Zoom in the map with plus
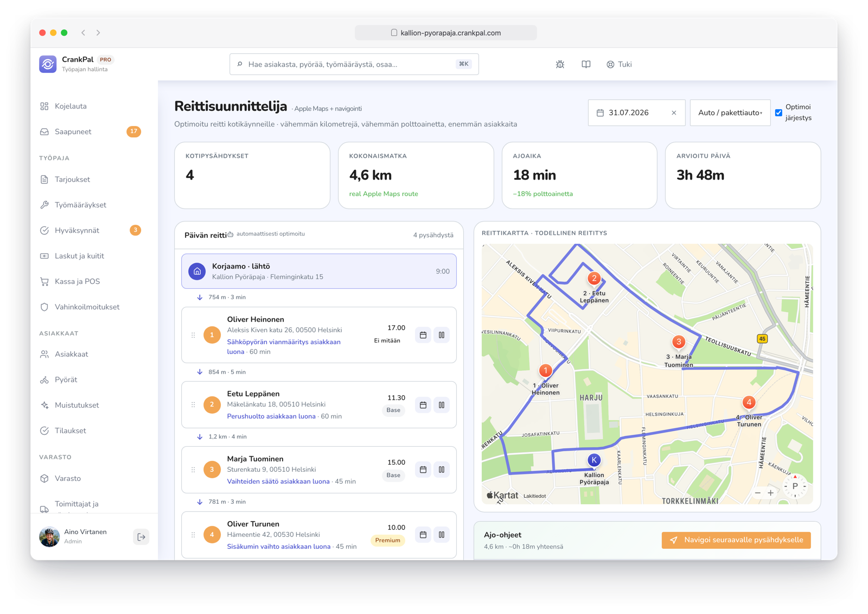The image size is (868, 614). pyautogui.click(x=770, y=493)
